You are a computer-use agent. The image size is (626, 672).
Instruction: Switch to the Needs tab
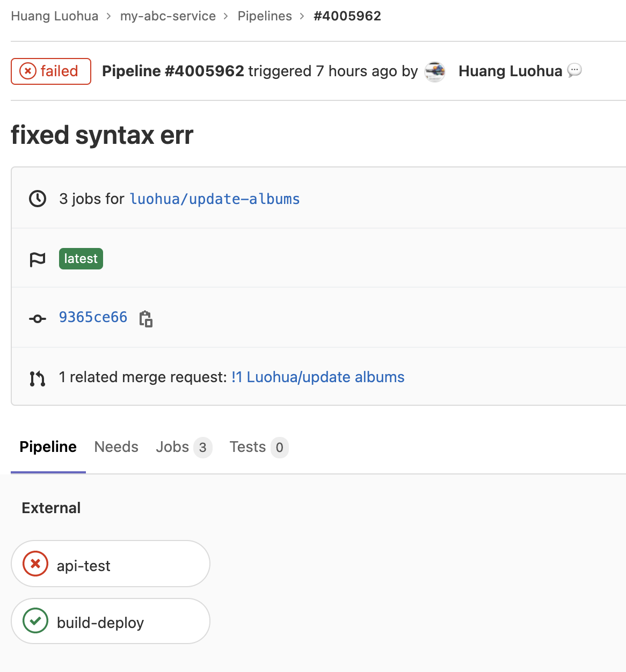click(116, 447)
